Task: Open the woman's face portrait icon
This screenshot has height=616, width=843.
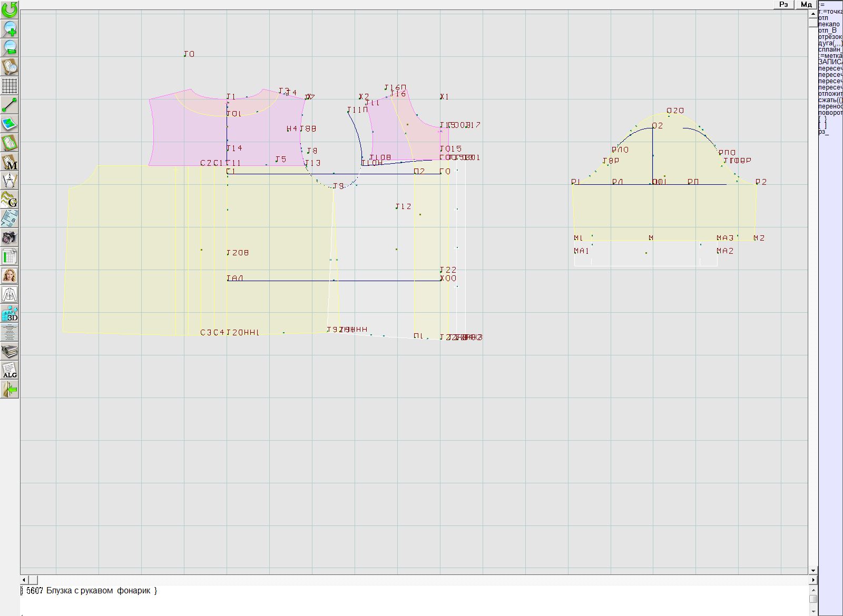Action: [9, 275]
